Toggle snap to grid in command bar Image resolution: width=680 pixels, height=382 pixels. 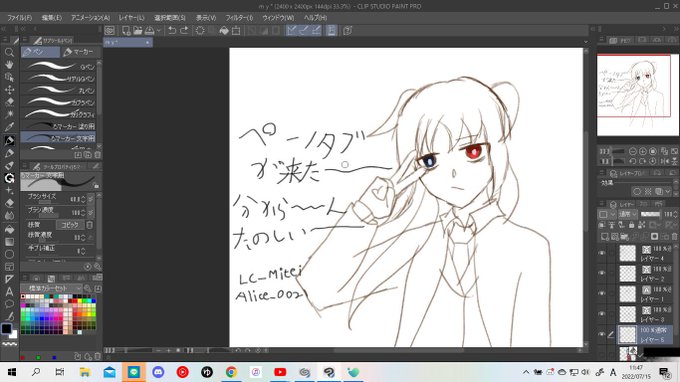click(x=317, y=30)
